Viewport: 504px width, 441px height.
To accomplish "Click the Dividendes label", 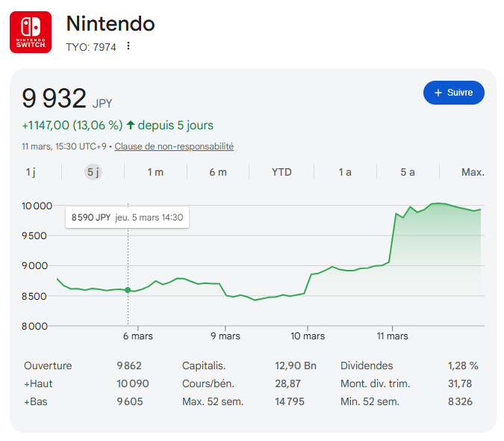I will point(367,366).
